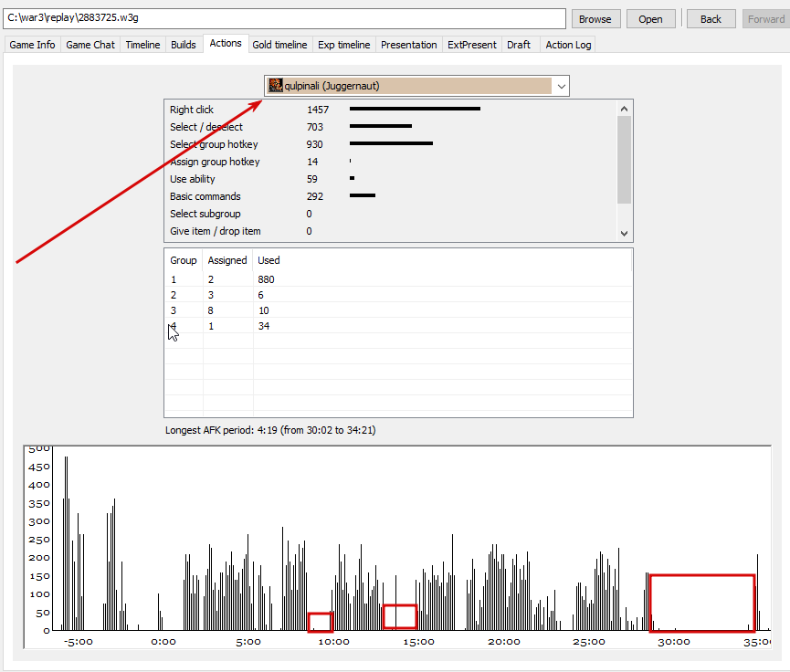The width and height of the screenshot is (790, 672).
Task: Click the Assigned column header
Action: click(x=227, y=260)
